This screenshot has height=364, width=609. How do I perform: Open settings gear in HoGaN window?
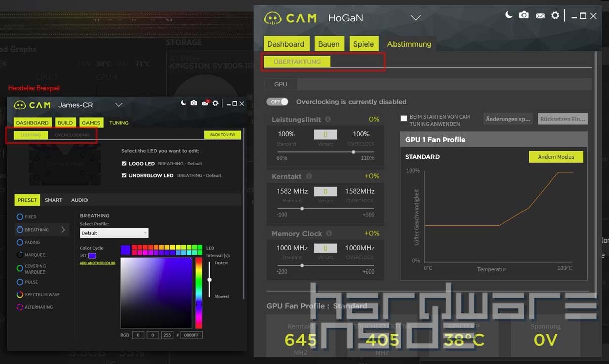[555, 15]
